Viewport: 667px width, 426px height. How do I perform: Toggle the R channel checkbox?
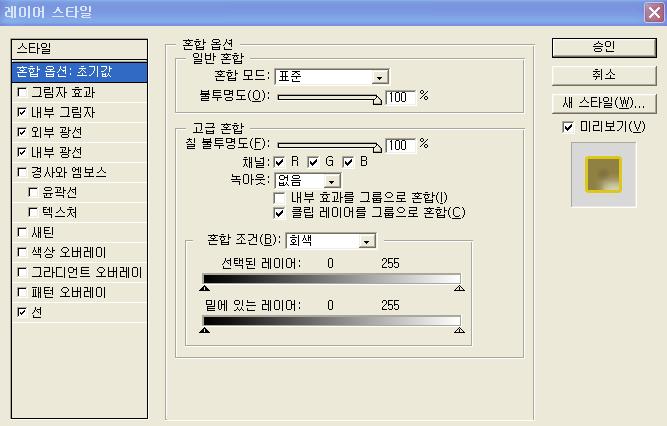[280, 162]
